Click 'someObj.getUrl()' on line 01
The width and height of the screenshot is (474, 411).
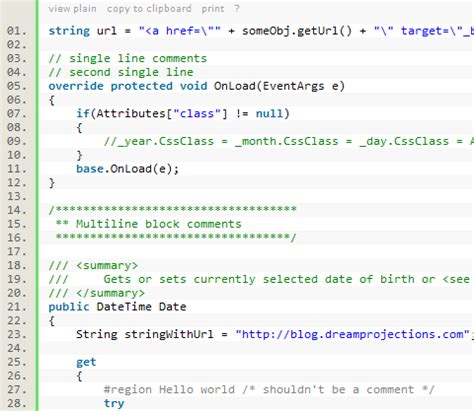coord(297,31)
